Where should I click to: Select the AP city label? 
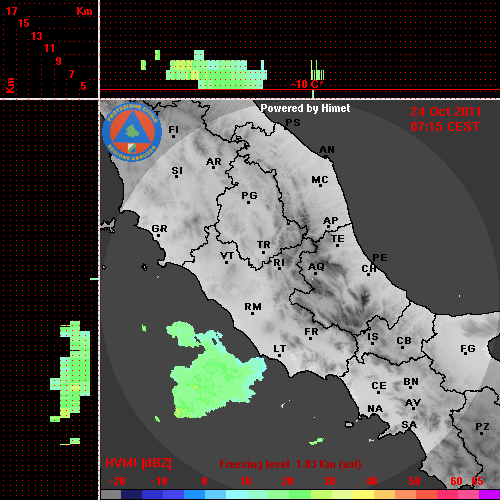tap(330, 220)
